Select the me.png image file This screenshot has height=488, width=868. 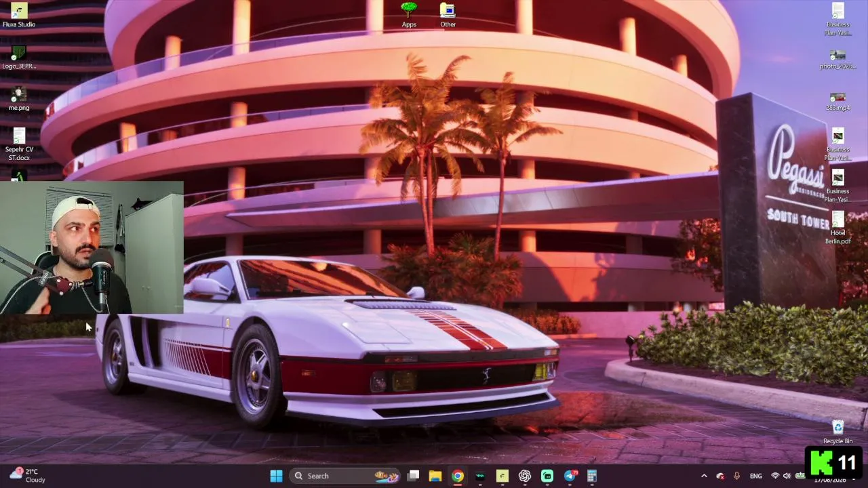[x=19, y=99]
